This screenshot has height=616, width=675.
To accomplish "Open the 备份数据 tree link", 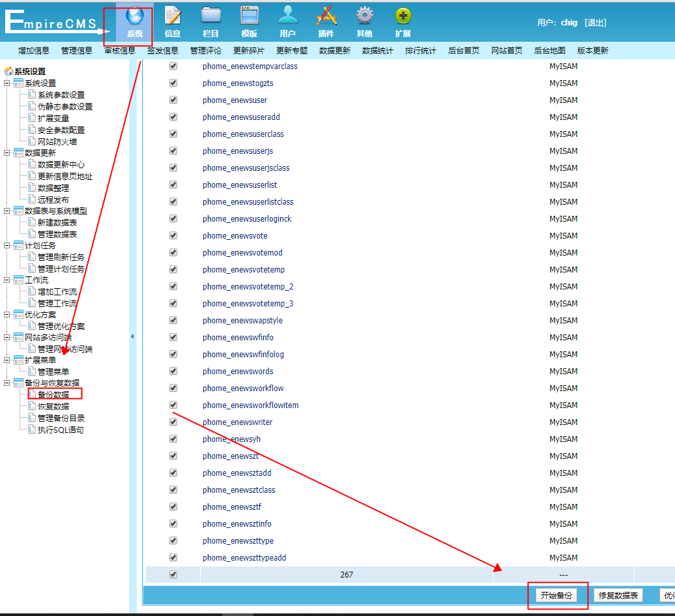I will (53, 394).
